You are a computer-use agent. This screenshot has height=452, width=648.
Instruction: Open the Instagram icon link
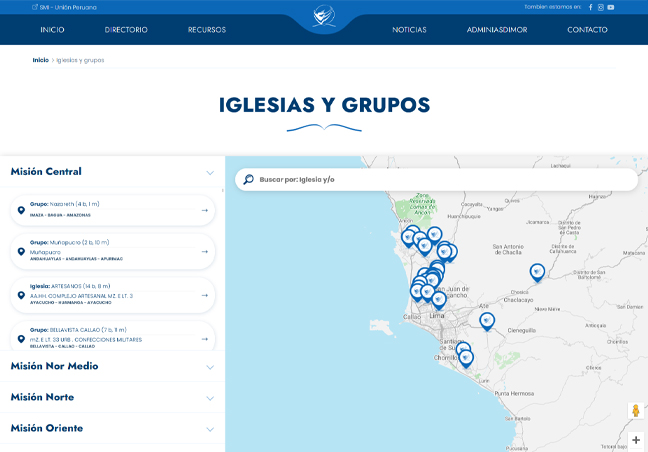pos(601,7)
